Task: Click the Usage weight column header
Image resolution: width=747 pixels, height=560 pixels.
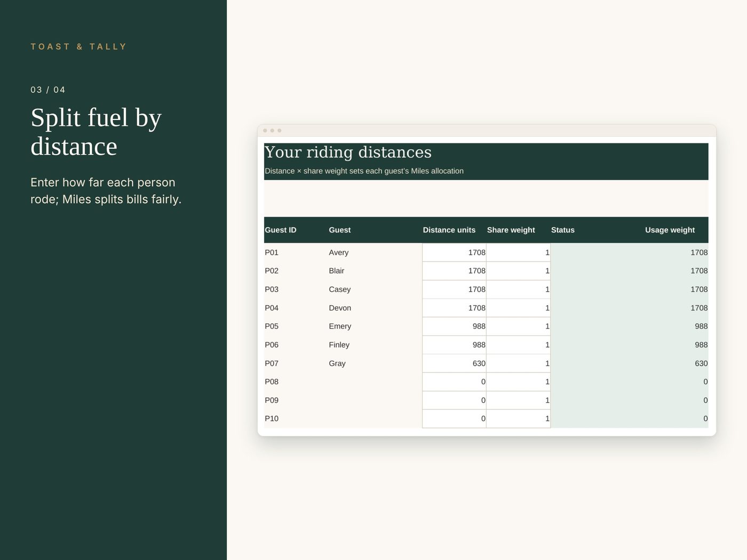Action: point(670,230)
